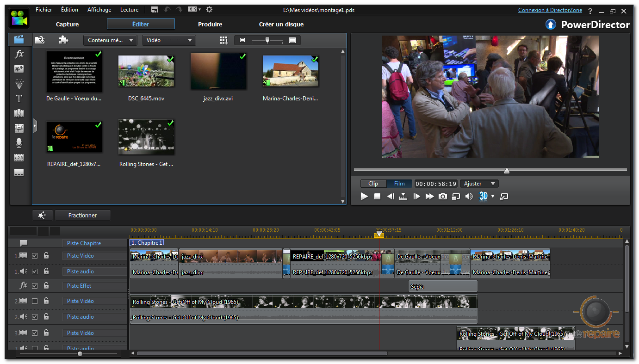Enable video track 2 checkbox
The image size is (639, 364).
click(x=35, y=301)
